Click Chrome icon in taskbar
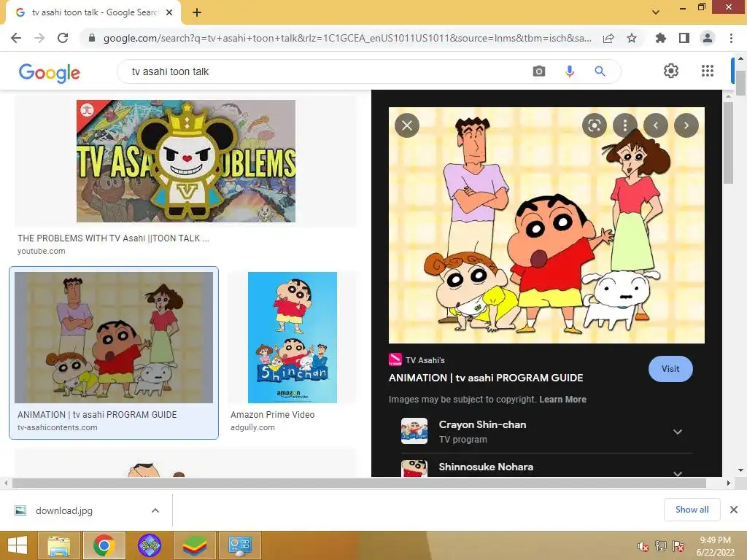 click(x=104, y=545)
